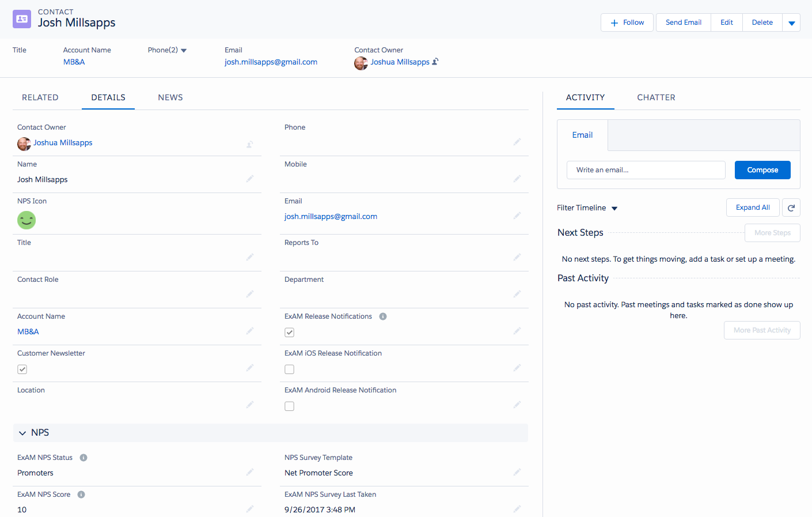
Task: Refresh the activity timeline
Action: 791,207
